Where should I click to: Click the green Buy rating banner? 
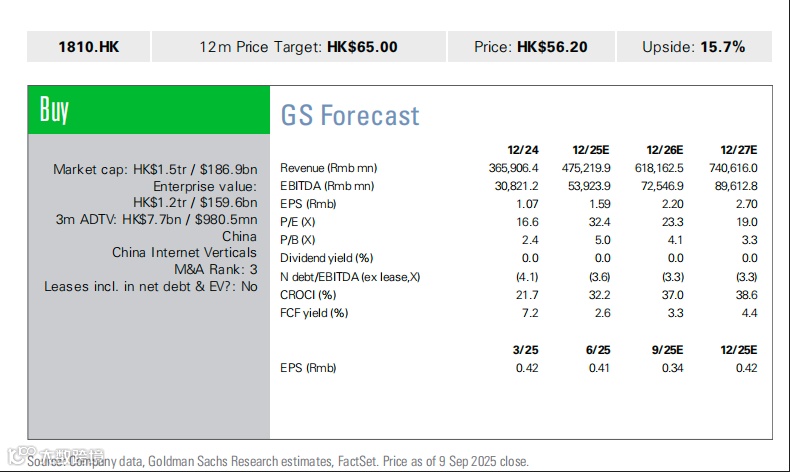(x=148, y=111)
